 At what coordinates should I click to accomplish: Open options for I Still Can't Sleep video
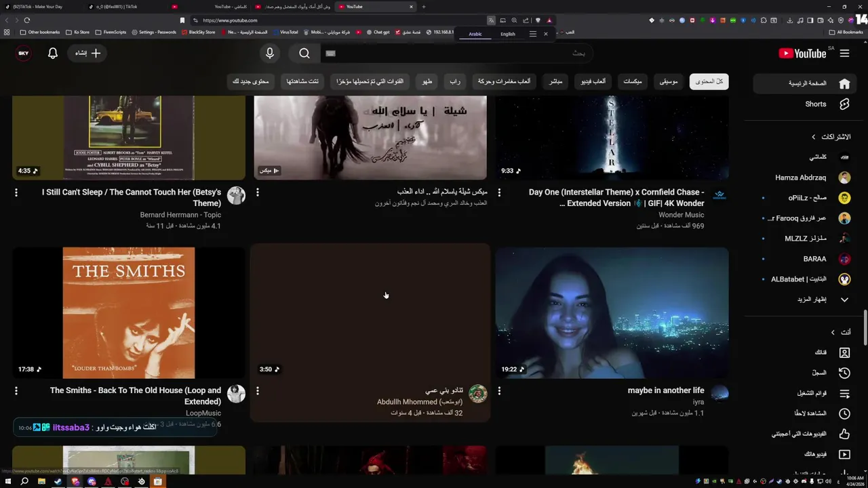pyautogui.click(x=16, y=192)
